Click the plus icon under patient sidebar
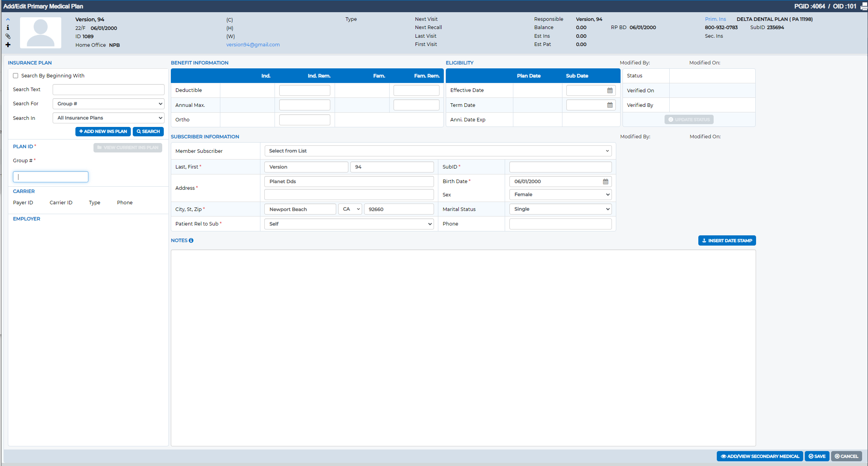 coord(8,45)
